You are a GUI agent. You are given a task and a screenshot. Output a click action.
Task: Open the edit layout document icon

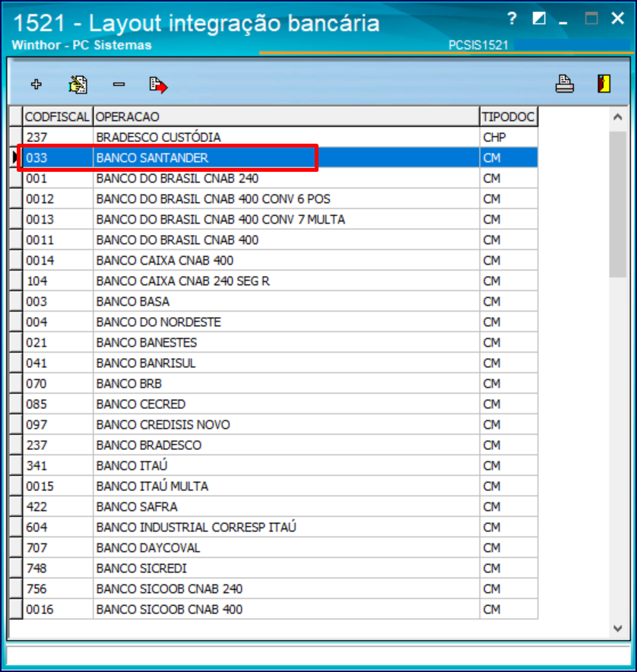tap(78, 84)
